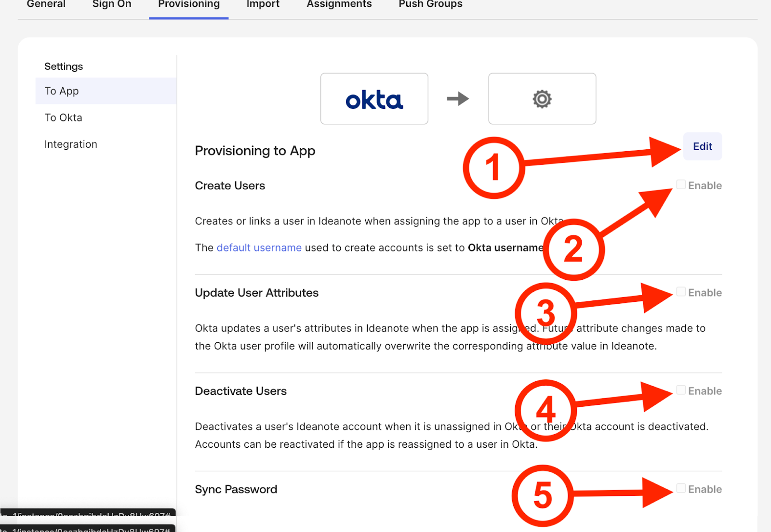Image resolution: width=771 pixels, height=532 pixels.
Task: Enable the Deactivate Users checkbox
Action: [x=681, y=390]
